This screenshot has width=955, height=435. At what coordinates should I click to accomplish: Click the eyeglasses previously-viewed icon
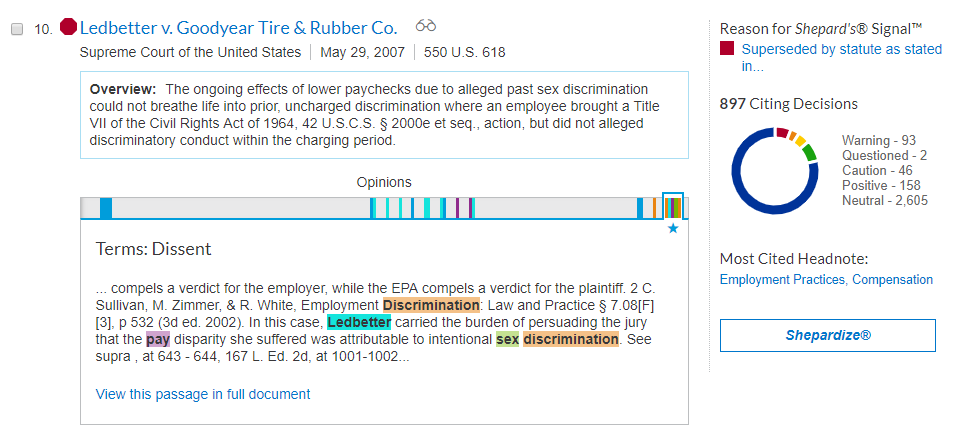pos(426,26)
